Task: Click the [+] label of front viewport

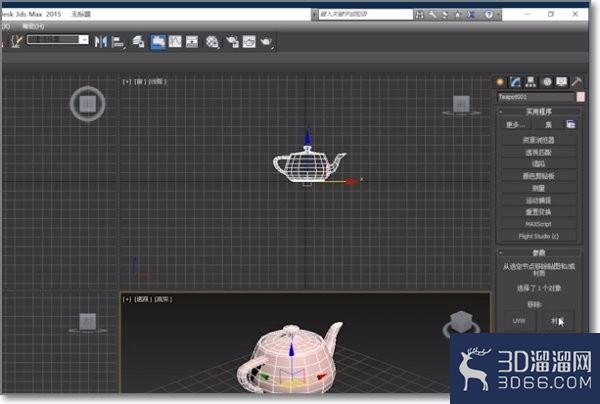Action: tap(127, 81)
